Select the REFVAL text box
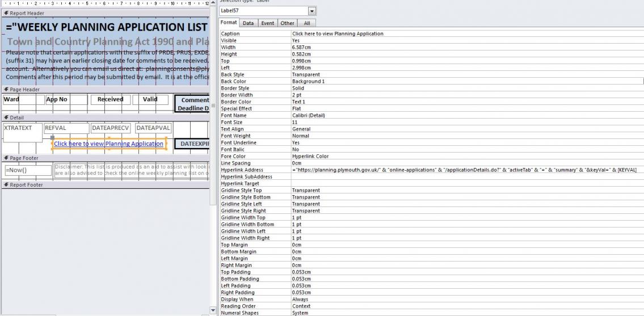644x316 pixels. pos(66,128)
